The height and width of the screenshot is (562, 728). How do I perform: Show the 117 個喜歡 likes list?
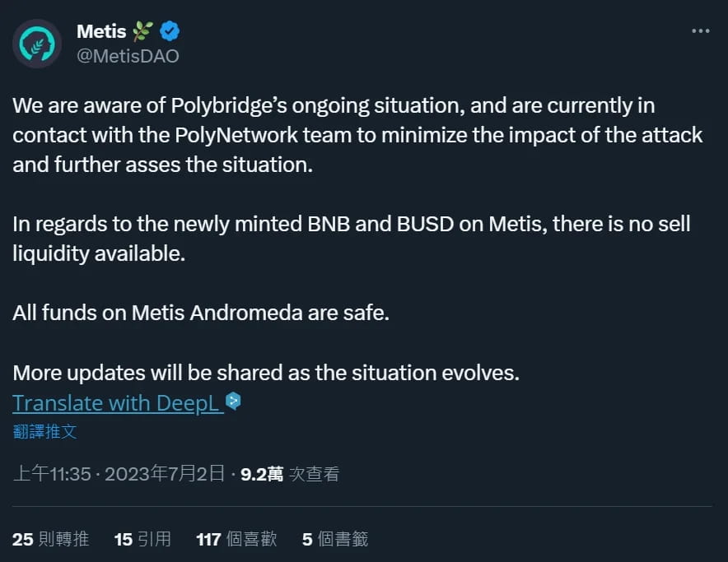point(236,539)
